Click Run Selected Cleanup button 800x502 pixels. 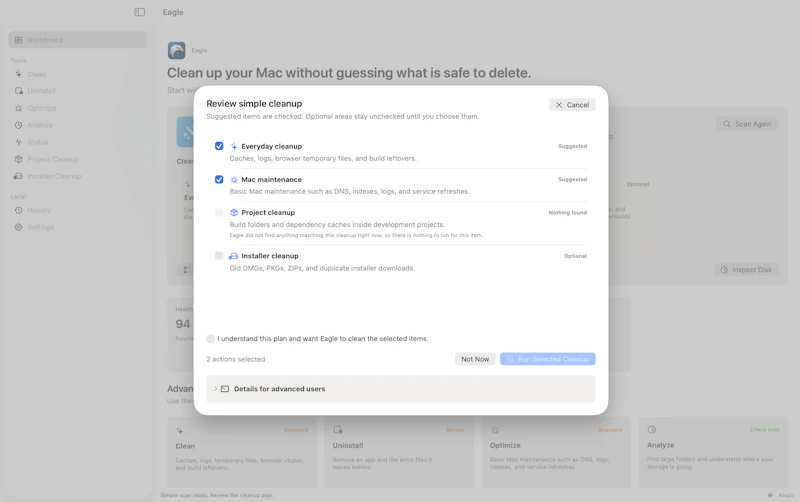pos(547,359)
